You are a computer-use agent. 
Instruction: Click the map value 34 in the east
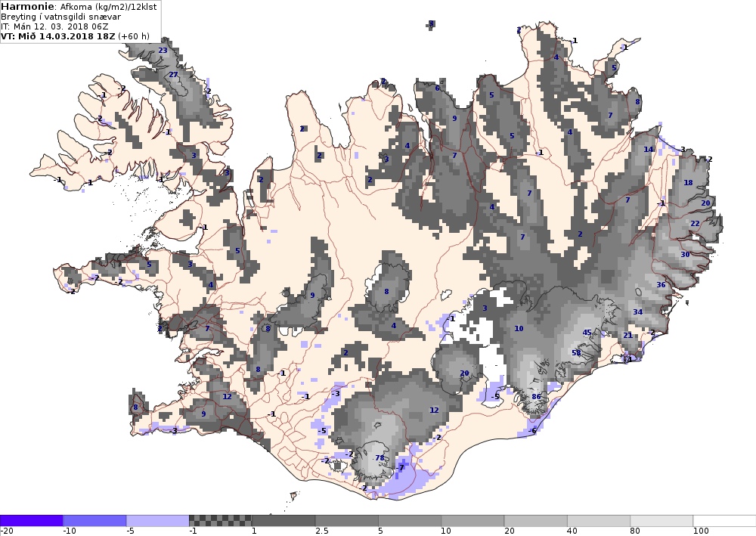[638, 312]
